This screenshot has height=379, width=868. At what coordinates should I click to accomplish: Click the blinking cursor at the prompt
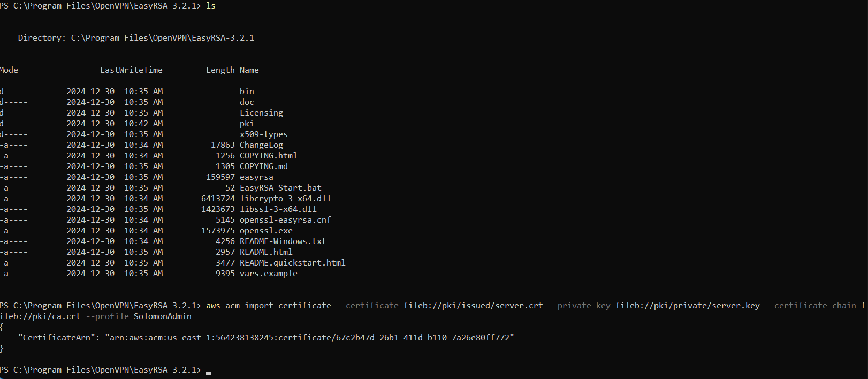208,372
